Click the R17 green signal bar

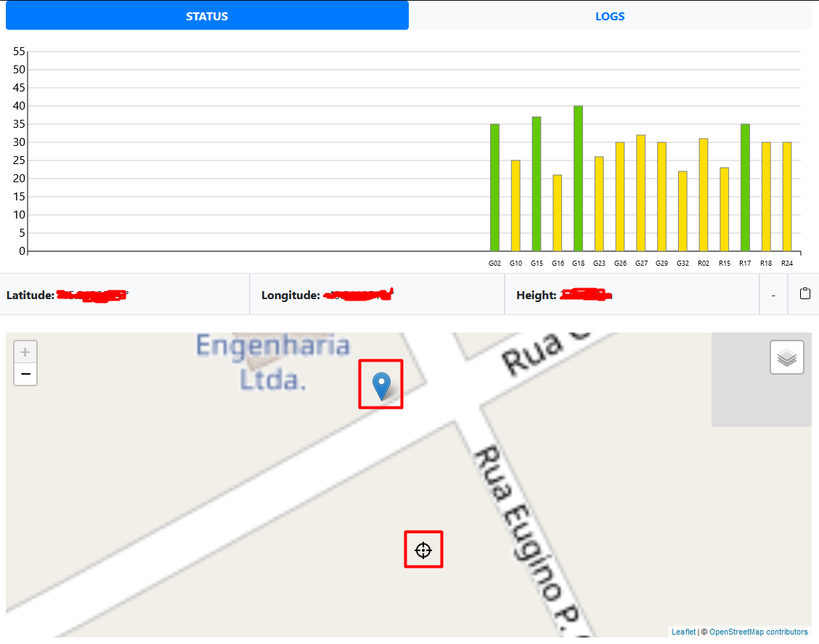(746, 187)
